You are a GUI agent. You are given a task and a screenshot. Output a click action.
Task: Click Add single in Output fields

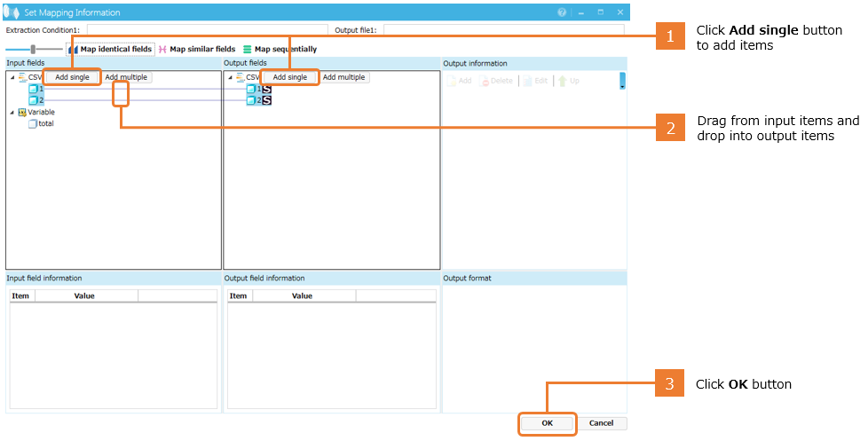click(x=290, y=77)
